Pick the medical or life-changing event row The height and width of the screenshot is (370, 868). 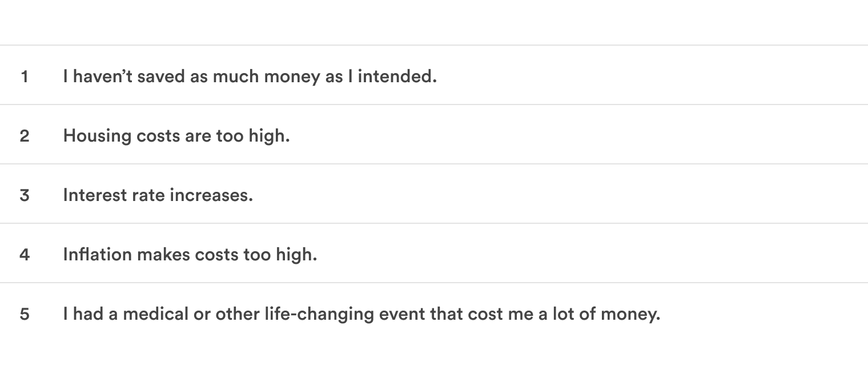pyautogui.click(x=434, y=313)
